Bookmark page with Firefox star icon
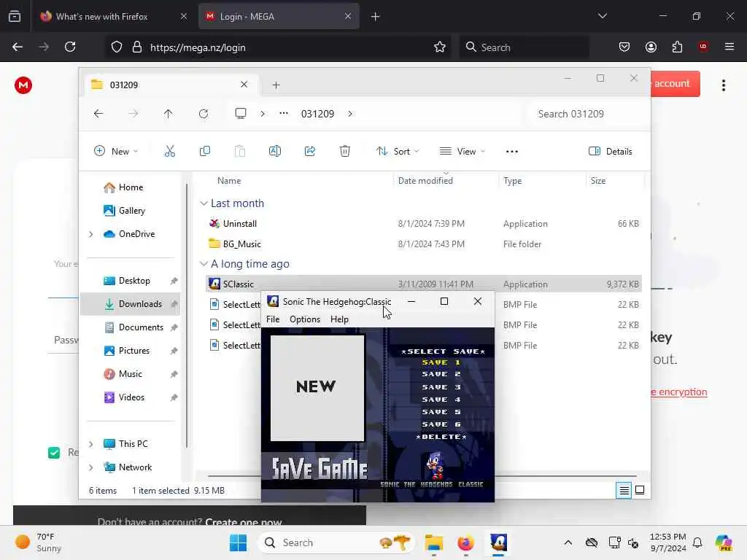The height and width of the screenshot is (560, 747). coord(440,47)
